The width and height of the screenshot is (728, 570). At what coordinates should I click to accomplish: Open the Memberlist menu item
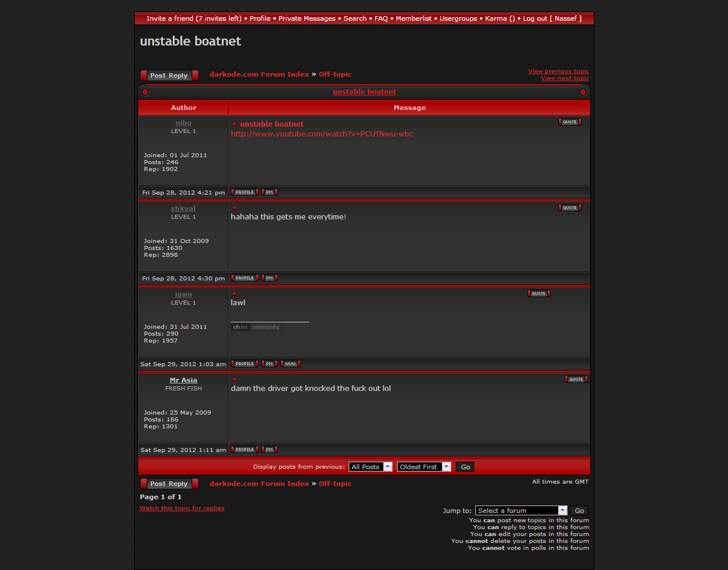[x=413, y=18]
